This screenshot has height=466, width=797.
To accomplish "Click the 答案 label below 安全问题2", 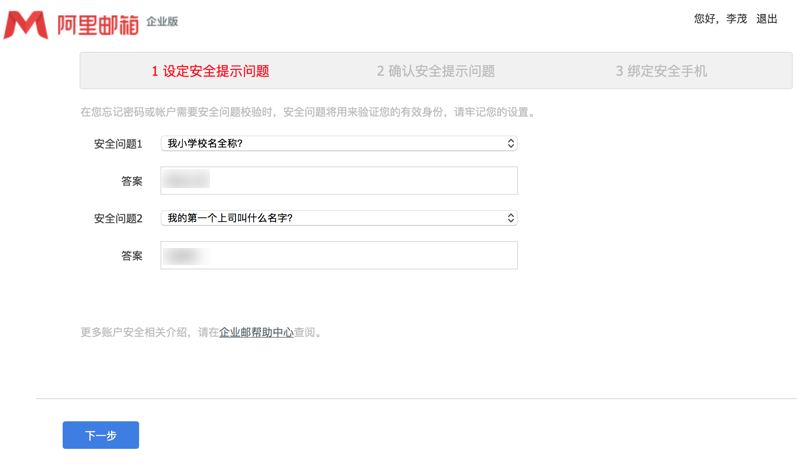I will click(x=132, y=256).
